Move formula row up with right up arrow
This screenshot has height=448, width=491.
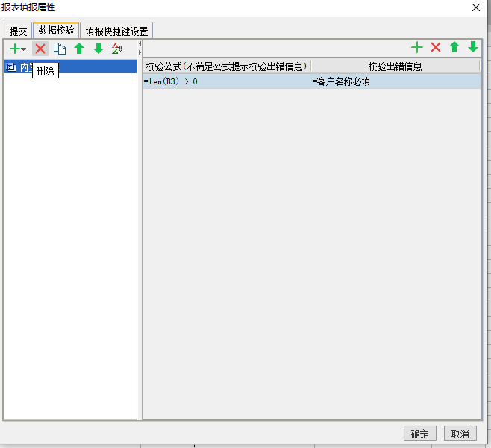pos(454,47)
